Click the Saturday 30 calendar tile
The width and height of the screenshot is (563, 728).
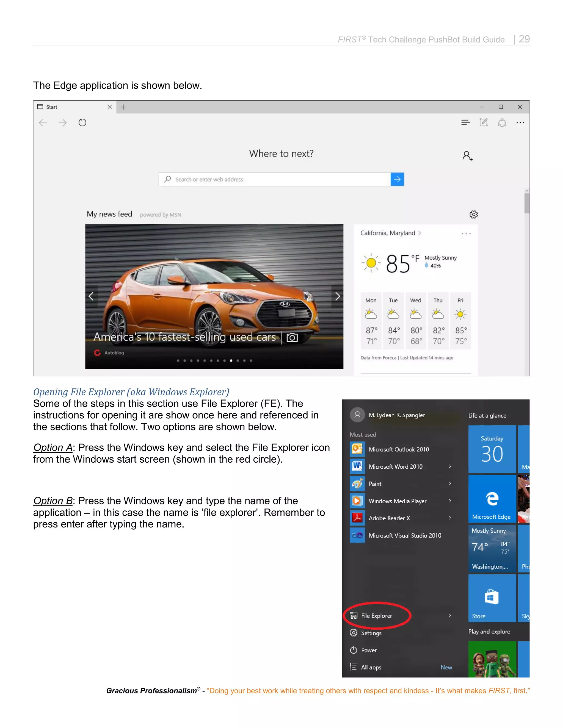coord(492,449)
